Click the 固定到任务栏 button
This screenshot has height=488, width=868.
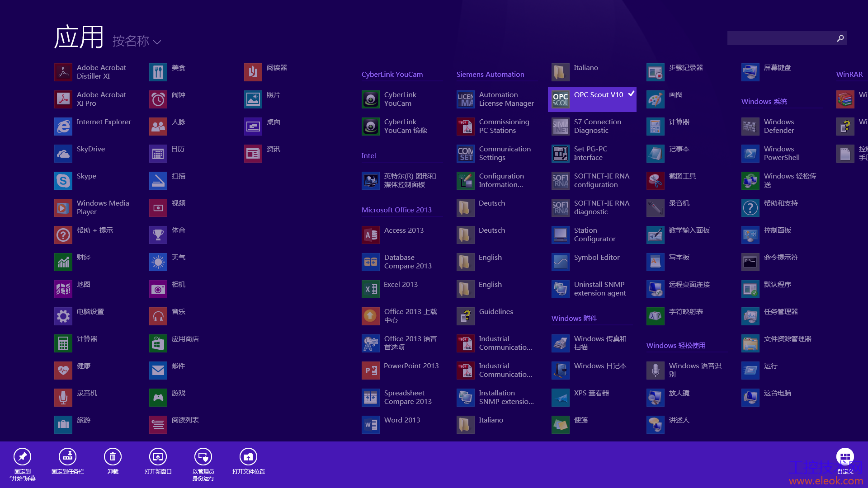(x=68, y=462)
